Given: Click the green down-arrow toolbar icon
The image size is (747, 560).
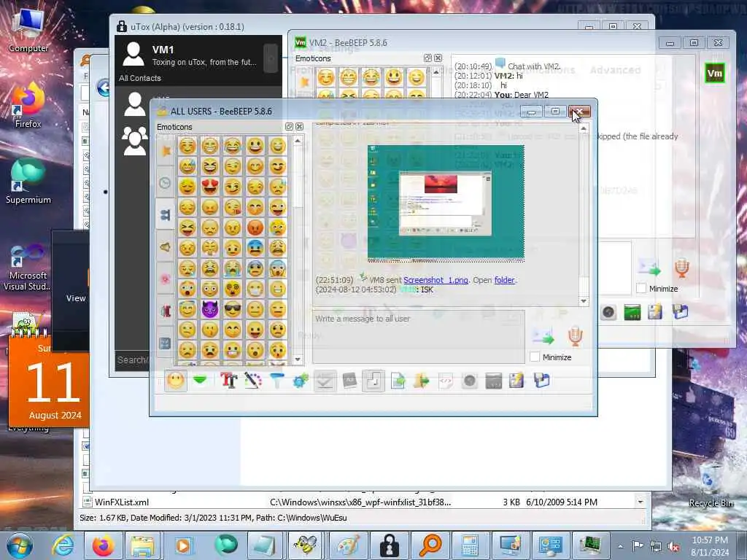Looking at the screenshot, I should (200, 381).
